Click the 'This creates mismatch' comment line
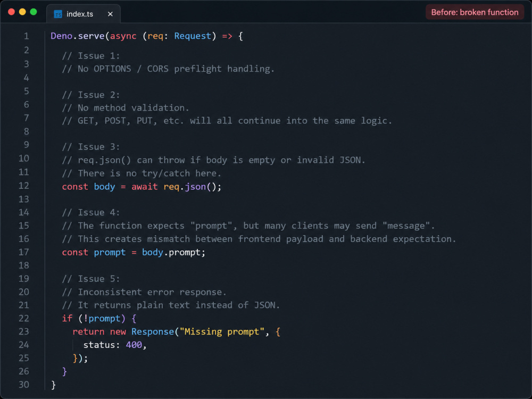Screen dimensions: 532x399 pos(259,239)
